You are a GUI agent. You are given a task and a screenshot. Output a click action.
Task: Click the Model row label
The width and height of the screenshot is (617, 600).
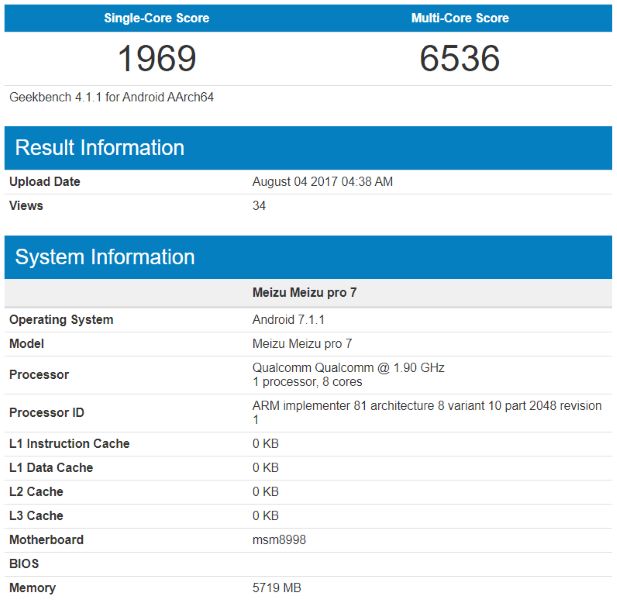click(26, 344)
